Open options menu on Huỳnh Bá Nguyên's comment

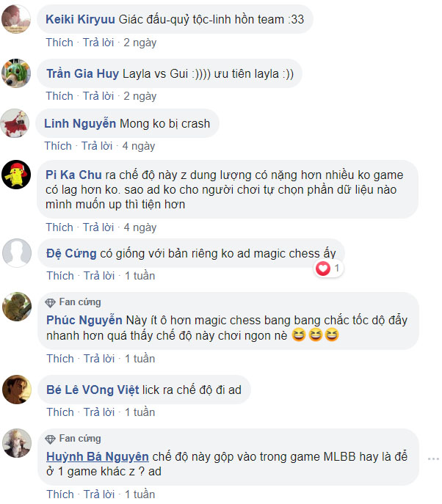click(433, 459)
